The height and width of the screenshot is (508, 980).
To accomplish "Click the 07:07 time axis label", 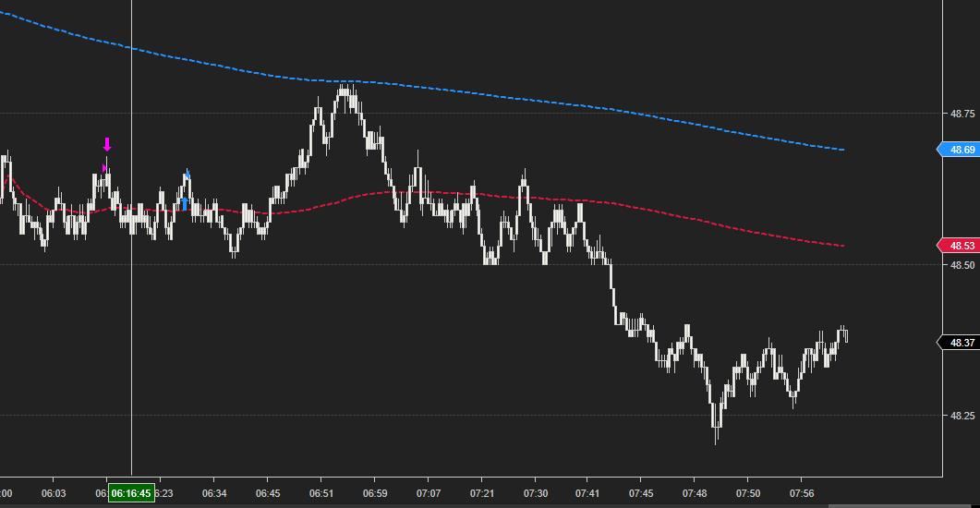I will pyautogui.click(x=429, y=493).
